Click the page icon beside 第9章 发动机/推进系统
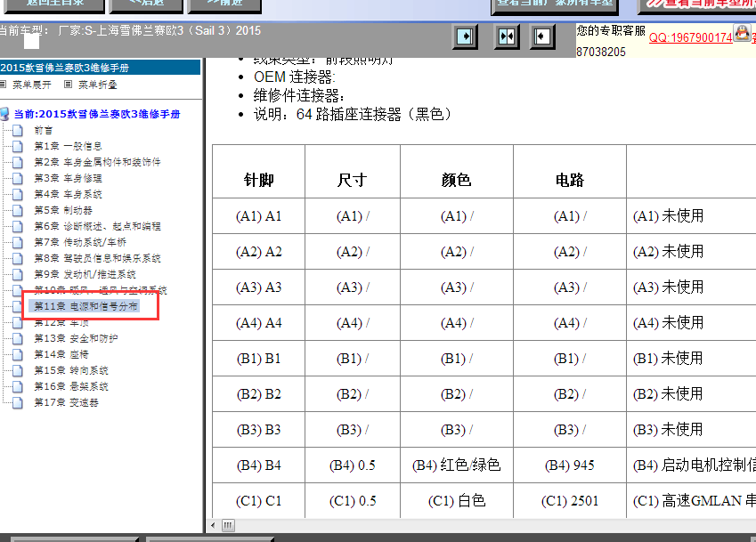Screen dimensions: 756x542 [x=17, y=274]
